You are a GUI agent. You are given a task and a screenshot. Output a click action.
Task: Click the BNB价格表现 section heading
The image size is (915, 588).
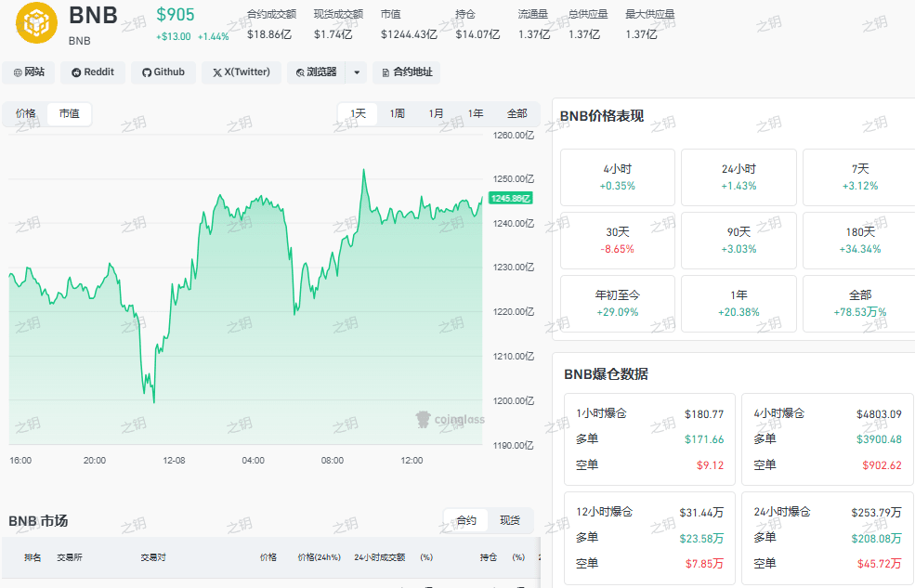point(602,115)
